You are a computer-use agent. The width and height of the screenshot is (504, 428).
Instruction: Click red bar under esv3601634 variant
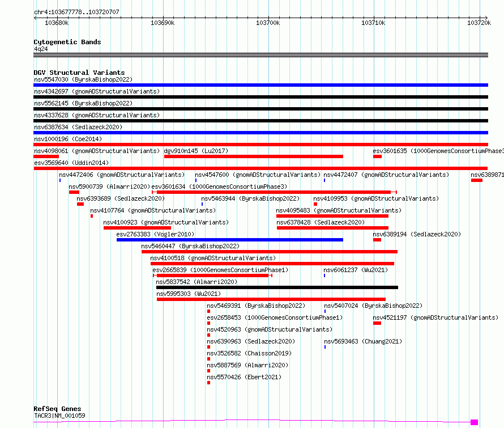click(274, 192)
